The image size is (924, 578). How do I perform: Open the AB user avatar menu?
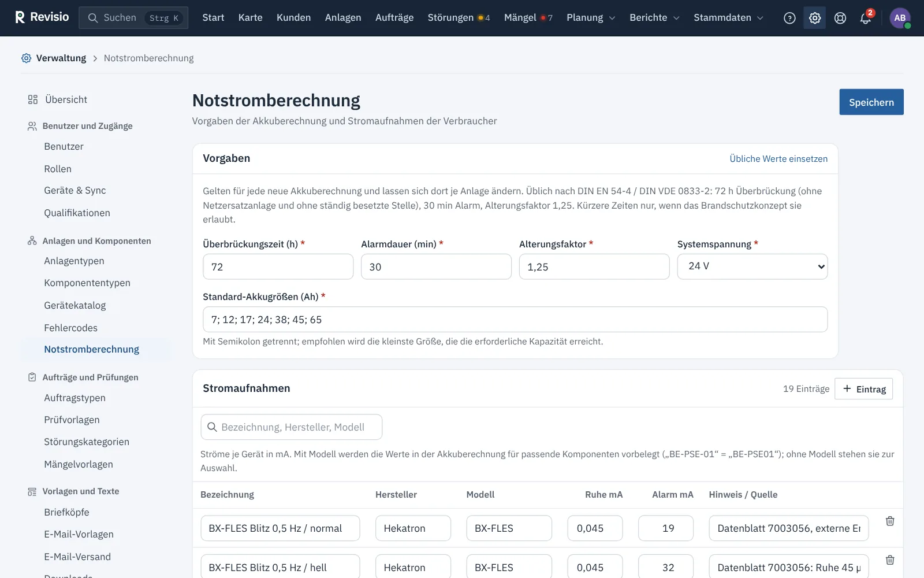click(900, 18)
